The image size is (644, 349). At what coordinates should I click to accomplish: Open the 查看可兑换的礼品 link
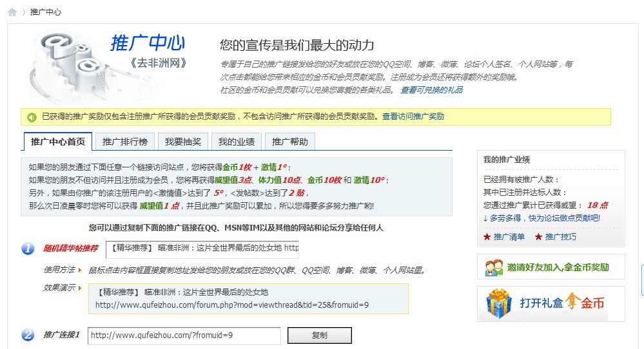[x=432, y=90]
